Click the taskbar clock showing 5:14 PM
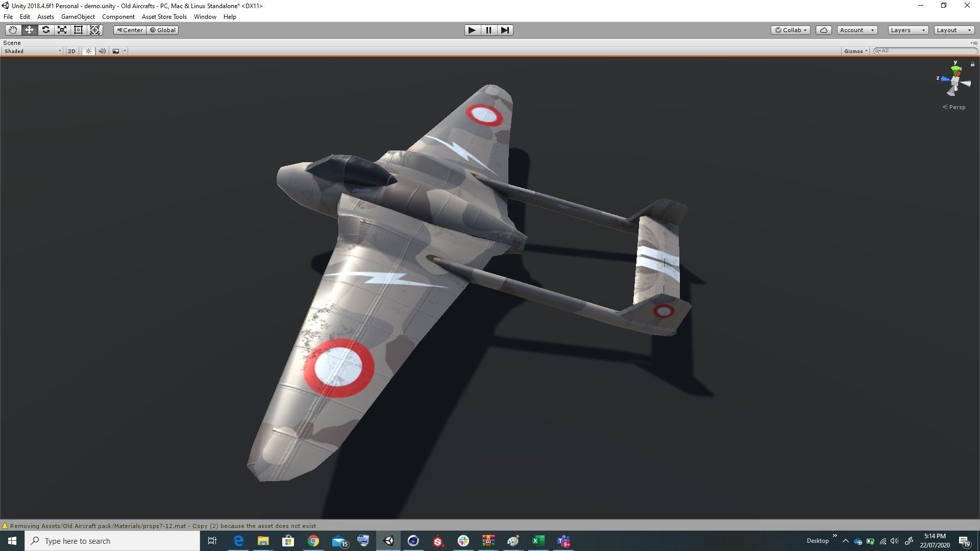The height and width of the screenshot is (551, 980). pyautogui.click(x=935, y=541)
